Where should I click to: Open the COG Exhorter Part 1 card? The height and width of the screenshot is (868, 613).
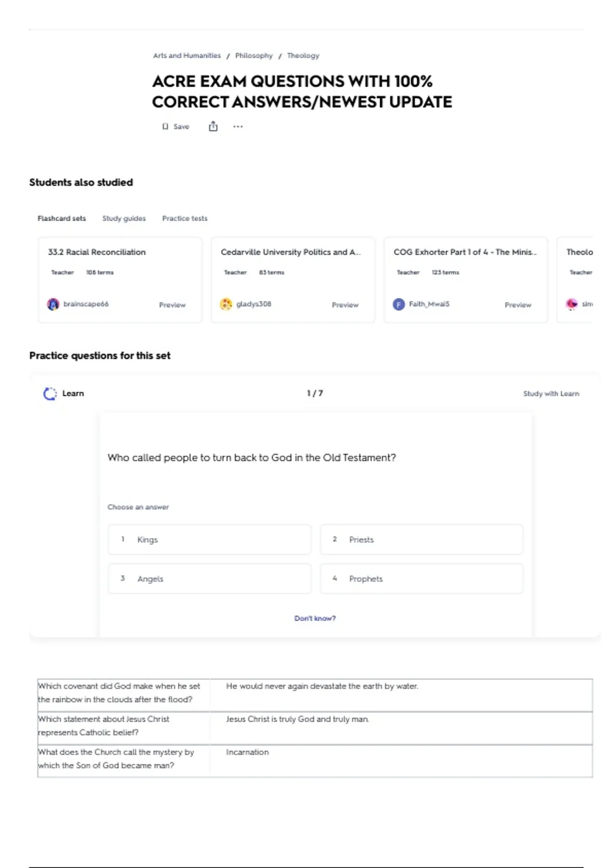click(465, 280)
